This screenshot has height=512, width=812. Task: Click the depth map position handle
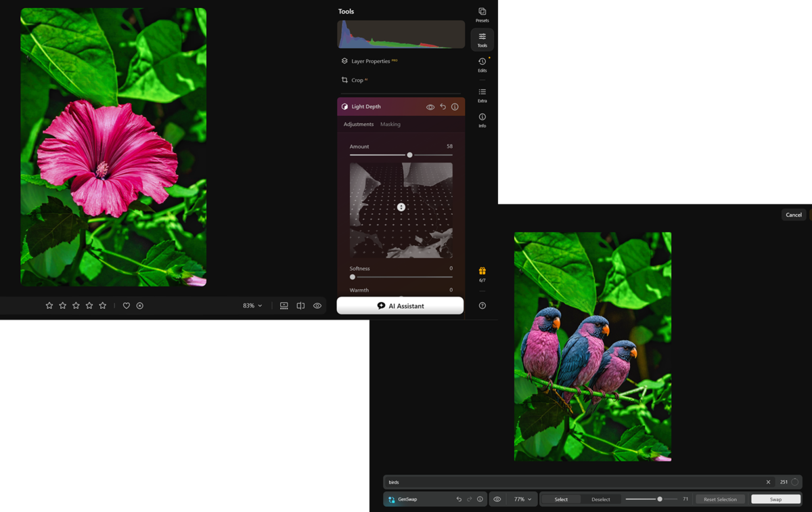click(x=401, y=207)
